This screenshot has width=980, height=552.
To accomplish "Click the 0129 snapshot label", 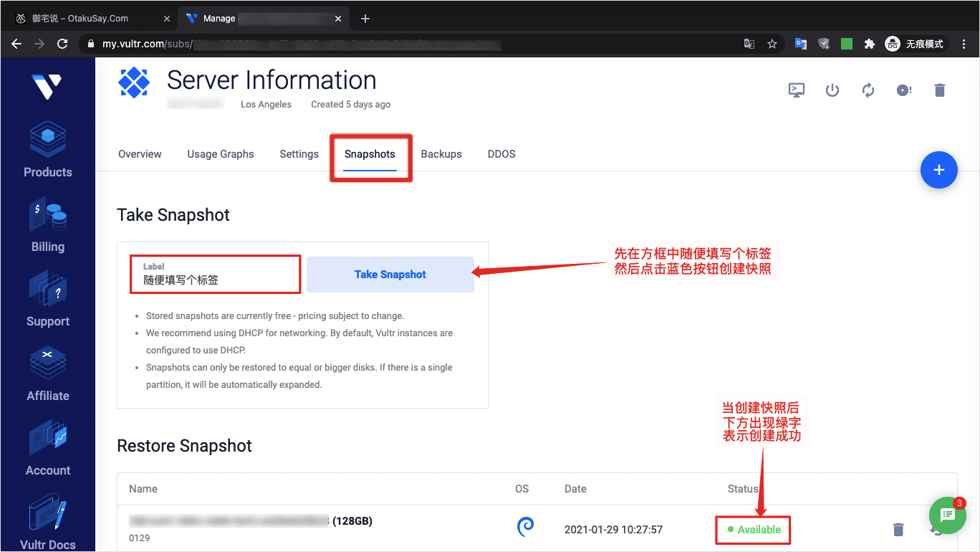I will point(140,538).
